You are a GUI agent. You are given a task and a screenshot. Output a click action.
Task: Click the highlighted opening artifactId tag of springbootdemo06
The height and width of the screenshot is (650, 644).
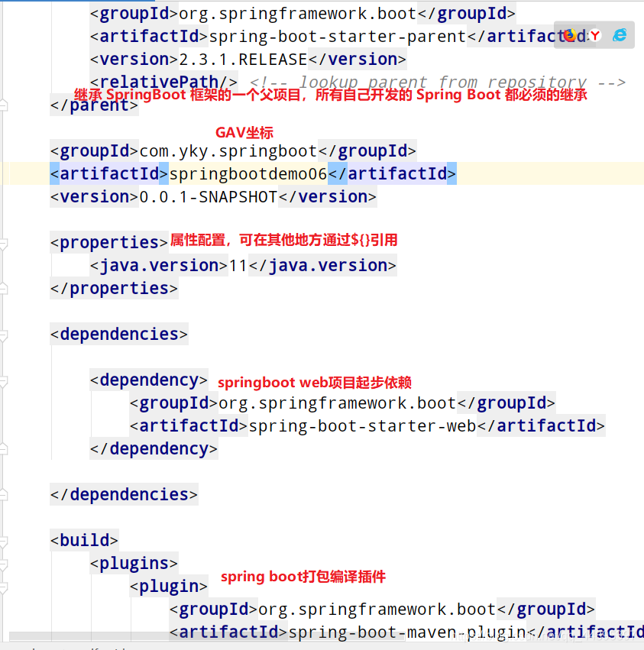(109, 173)
